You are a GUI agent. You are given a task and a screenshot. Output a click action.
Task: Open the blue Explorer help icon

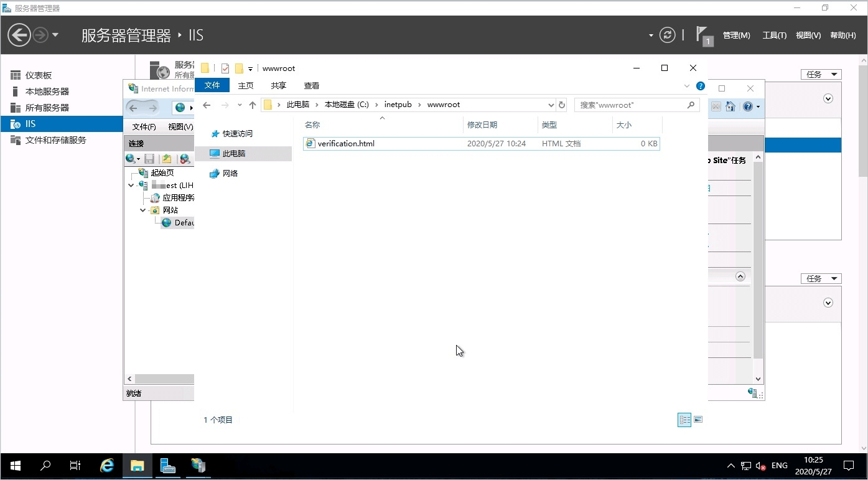click(701, 86)
